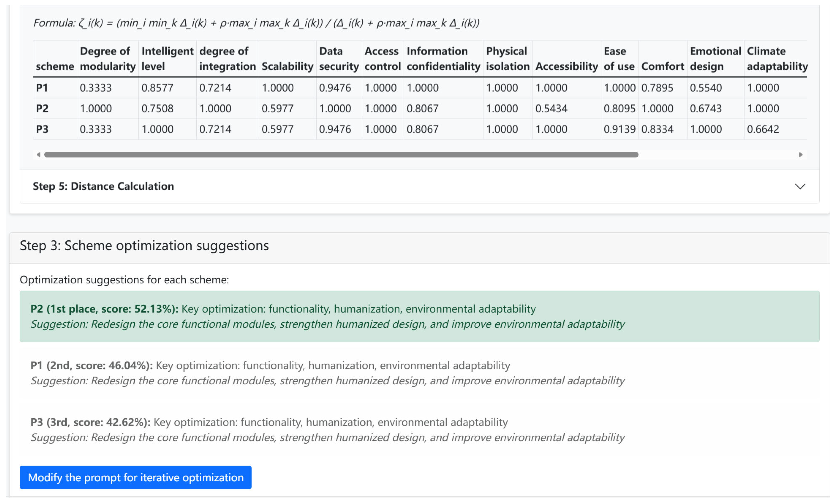Click the Step 3: Scheme optimization suggestions header

coord(144,246)
